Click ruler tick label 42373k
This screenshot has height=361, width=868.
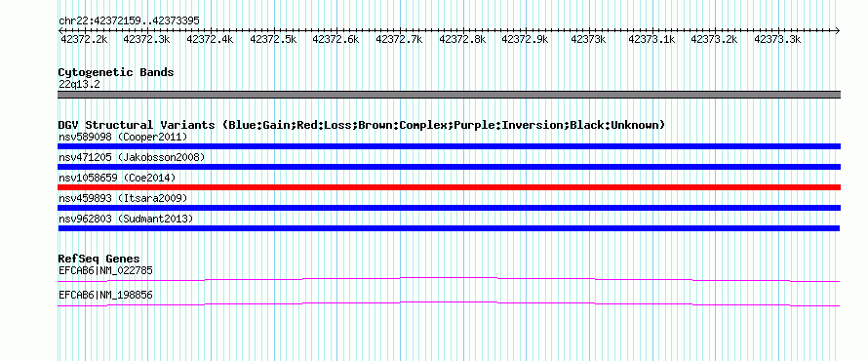point(588,39)
